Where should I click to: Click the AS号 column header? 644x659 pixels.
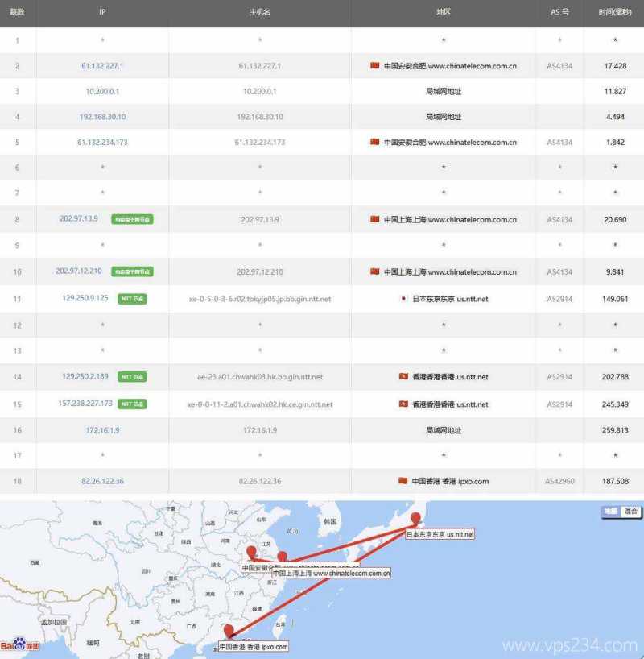558,13
